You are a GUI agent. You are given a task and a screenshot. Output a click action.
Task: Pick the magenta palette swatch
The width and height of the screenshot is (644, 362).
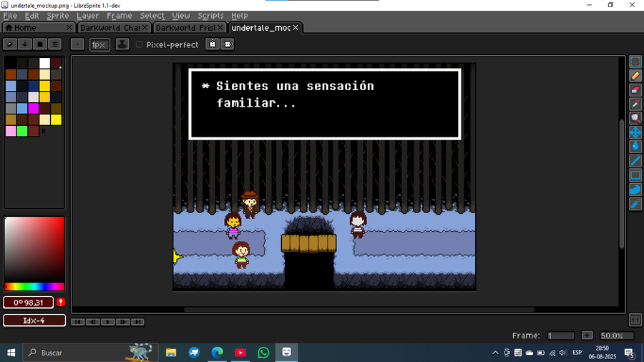(x=33, y=108)
